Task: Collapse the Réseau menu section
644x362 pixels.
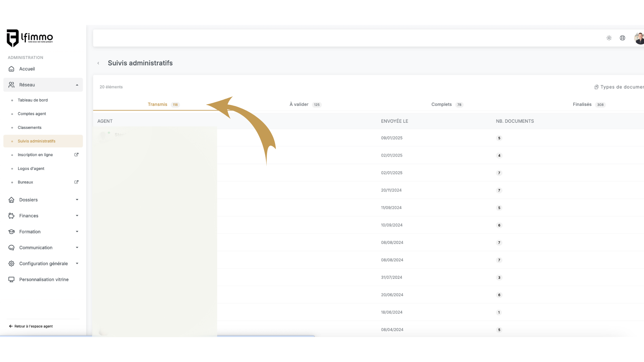Action: 77,85
